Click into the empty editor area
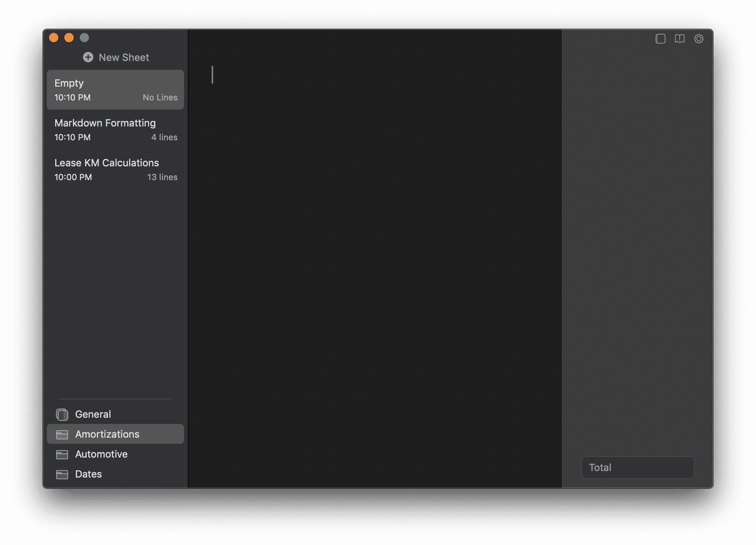Viewport: 756px width, 545px height. pos(375,258)
